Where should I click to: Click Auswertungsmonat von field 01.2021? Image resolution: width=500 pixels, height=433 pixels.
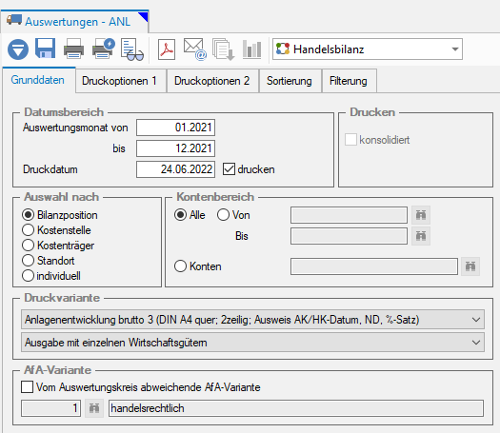(175, 127)
